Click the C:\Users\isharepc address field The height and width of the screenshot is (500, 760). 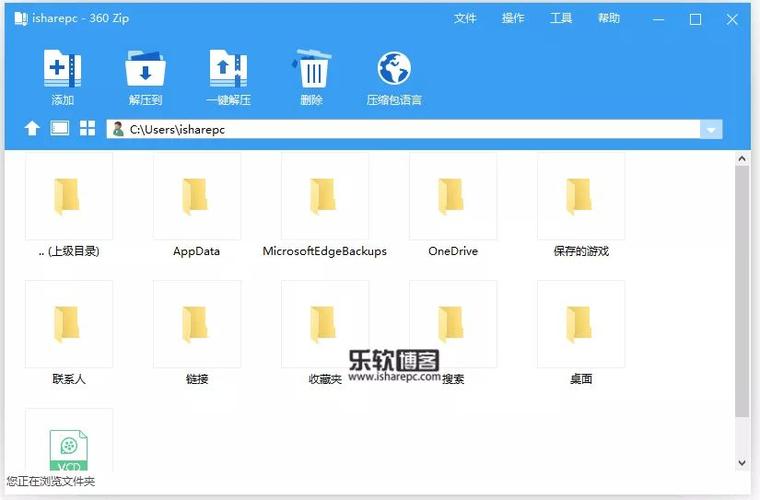point(403,129)
